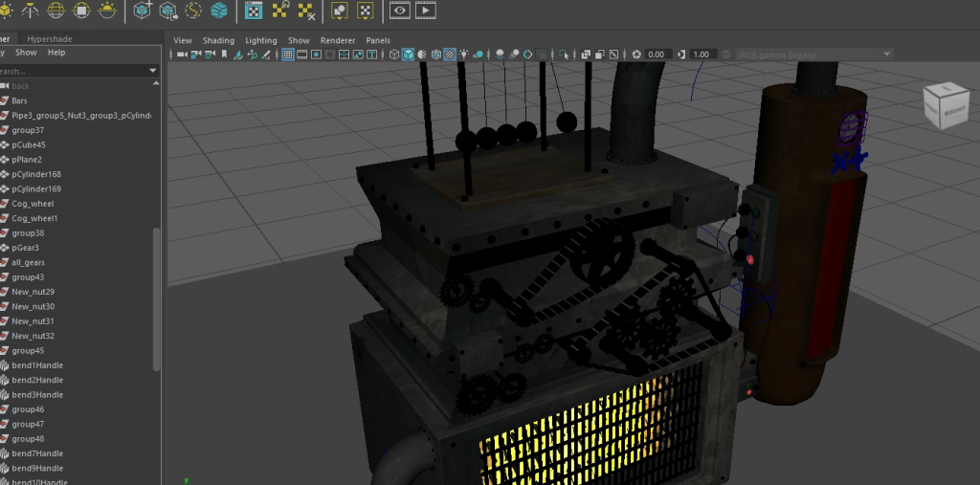Switch to the Hypershade tab
The width and height of the screenshot is (980, 485).
pos(50,38)
